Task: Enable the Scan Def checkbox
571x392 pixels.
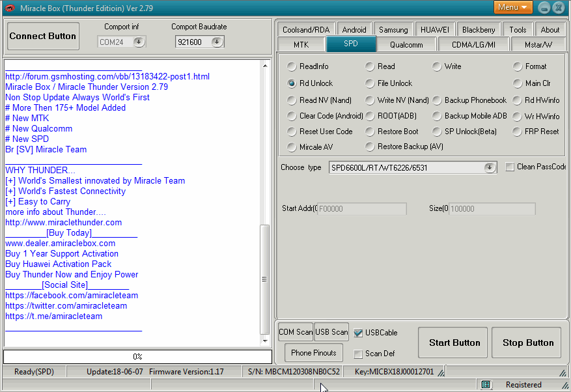Action: click(358, 354)
